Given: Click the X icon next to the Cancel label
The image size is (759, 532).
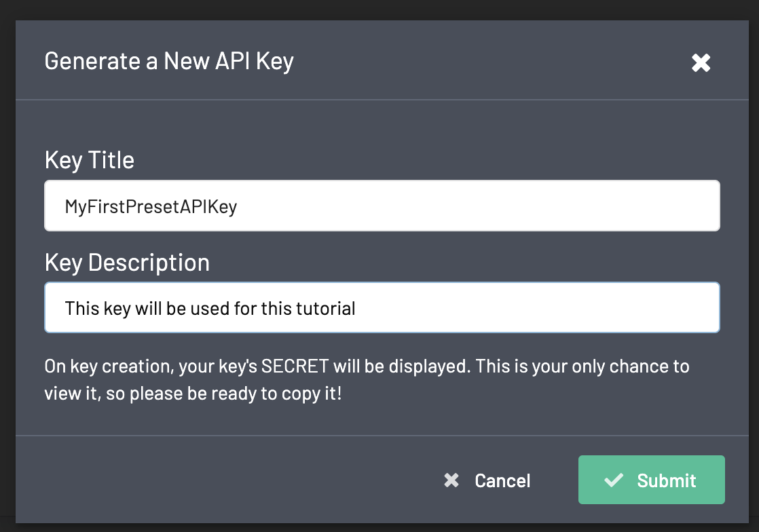Looking at the screenshot, I should click(451, 480).
